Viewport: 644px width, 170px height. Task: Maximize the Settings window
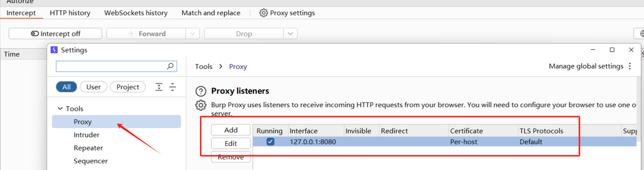pyautogui.click(x=612, y=50)
